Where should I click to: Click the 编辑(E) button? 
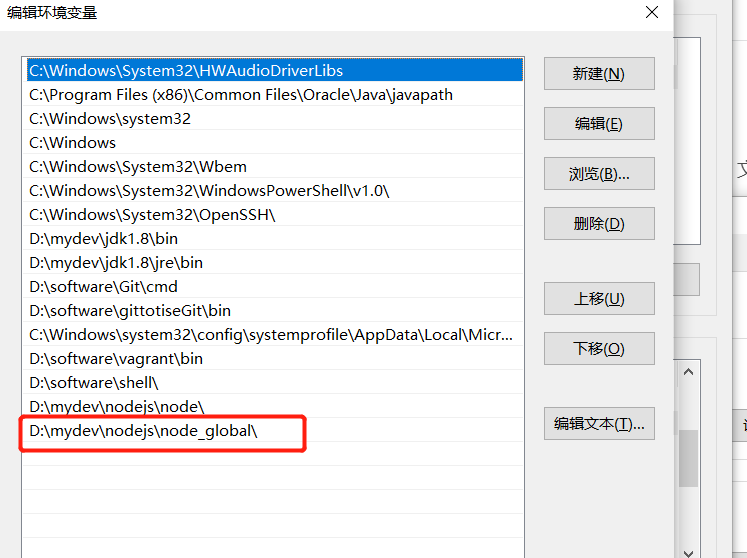(599, 123)
